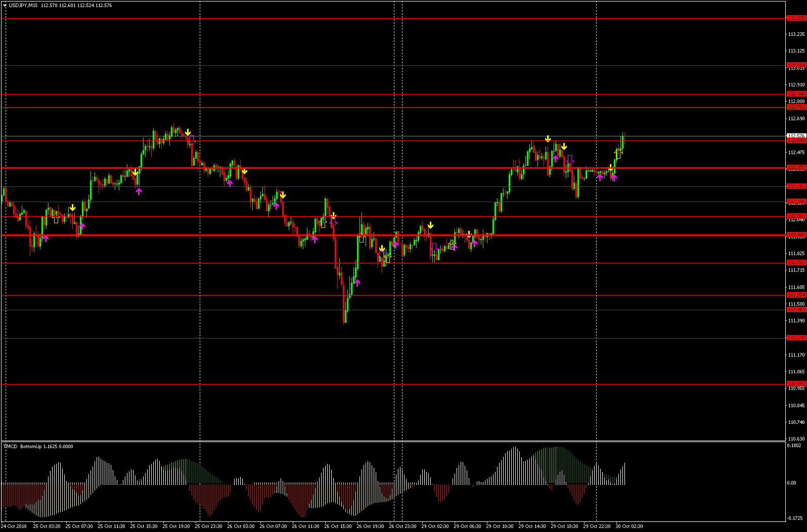Click the USDJPY,M15 chart symbol title

tap(23, 6)
